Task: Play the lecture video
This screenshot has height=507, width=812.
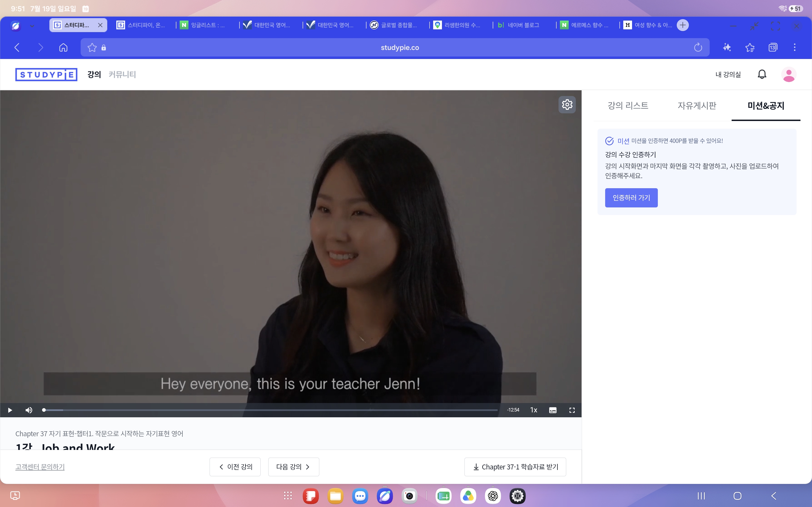Action: pos(10,410)
